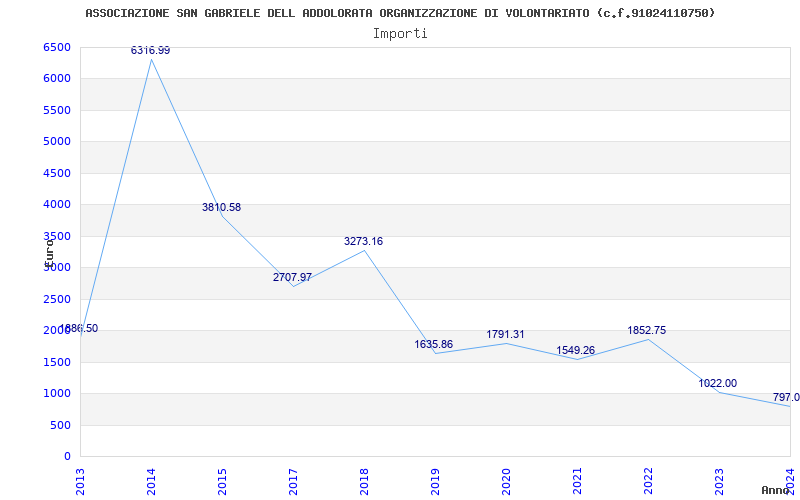The image size is (800, 500).
Task: Click the 2707.97 data label
Action: tap(292, 278)
